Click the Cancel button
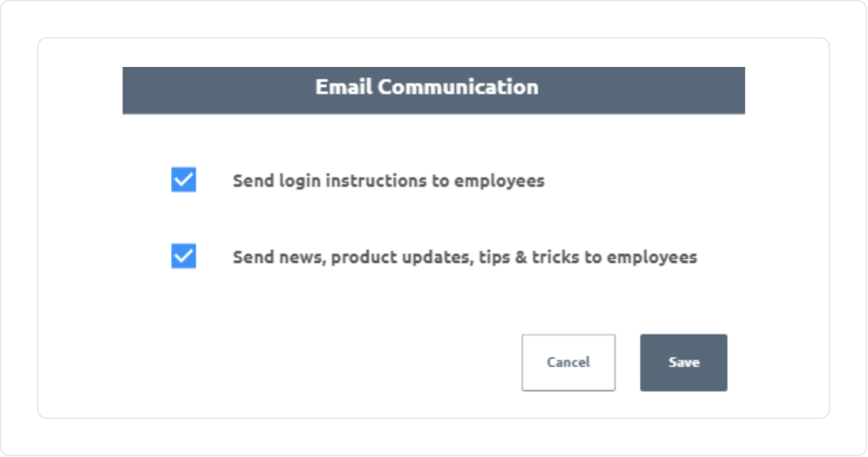 568,362
